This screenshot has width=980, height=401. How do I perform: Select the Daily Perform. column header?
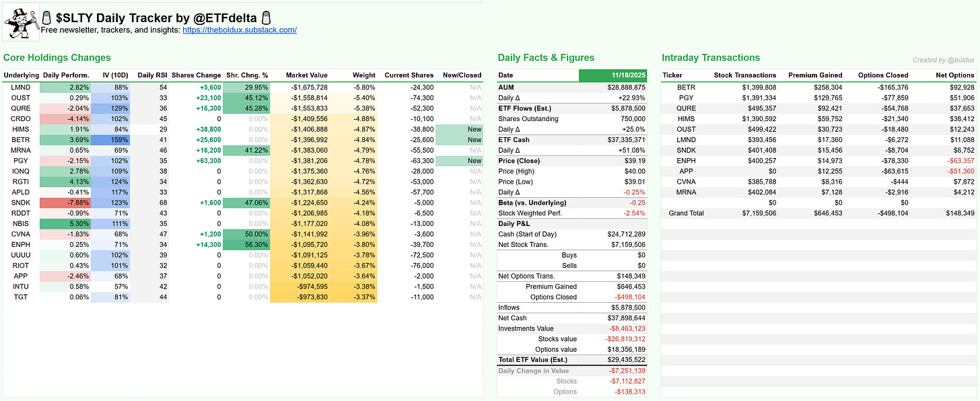coord(67,75)
